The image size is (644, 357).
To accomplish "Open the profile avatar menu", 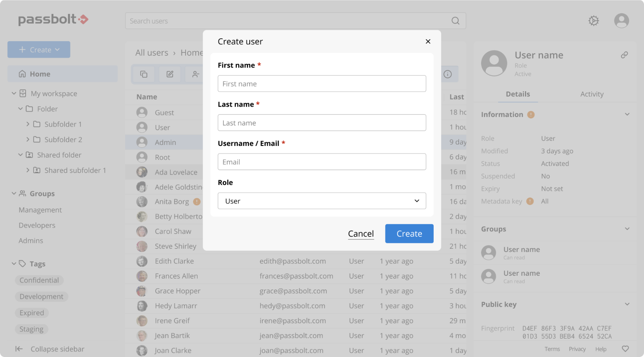I will click(x=621, y=21).
